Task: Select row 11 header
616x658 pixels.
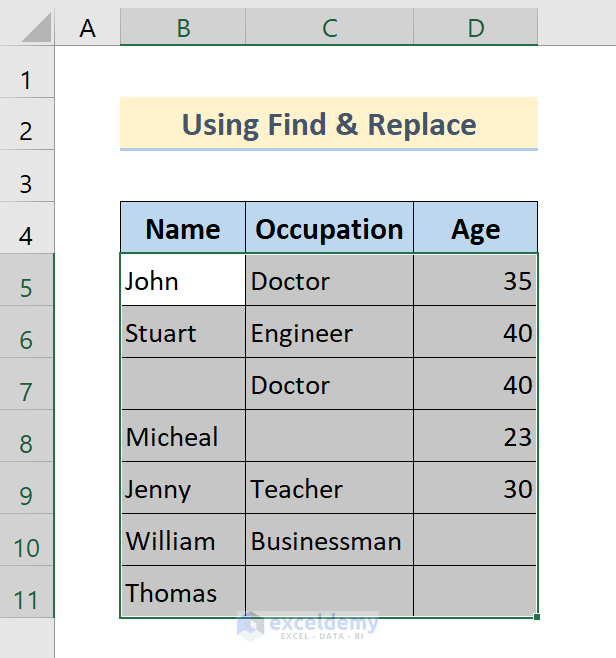Action: click(x=27, y=592)
